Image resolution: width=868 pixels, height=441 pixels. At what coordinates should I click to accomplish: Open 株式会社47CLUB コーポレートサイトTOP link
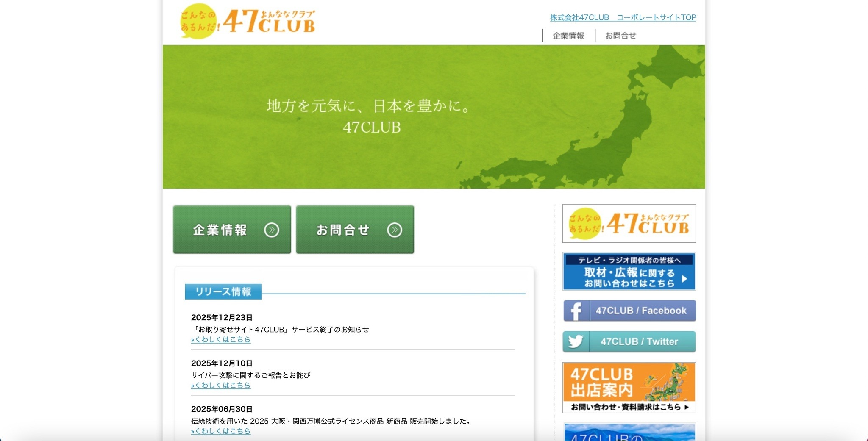click(x=622, y=17)
